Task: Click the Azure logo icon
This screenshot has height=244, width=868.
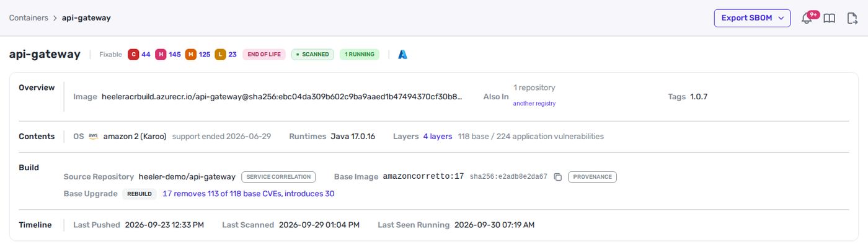Action: [402, 55]
